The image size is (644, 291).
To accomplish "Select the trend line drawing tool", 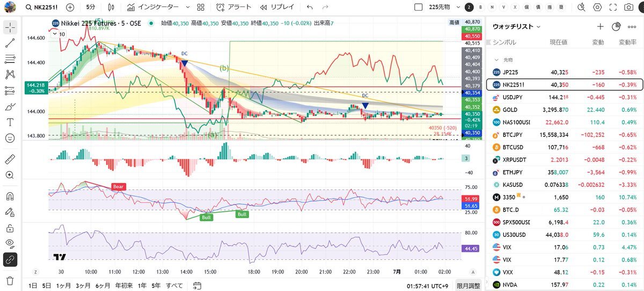I will 10,43.
